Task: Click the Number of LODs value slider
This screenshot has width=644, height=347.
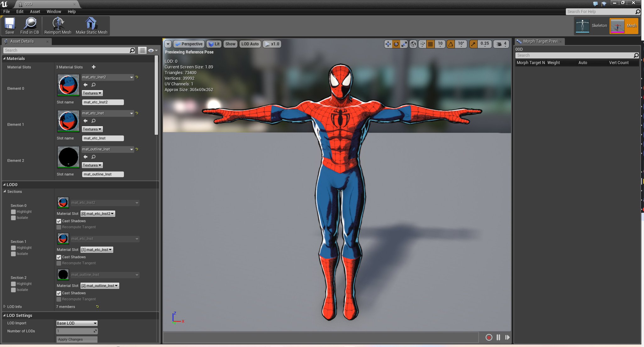Action: pyautogui.click(x=77, y=331)
